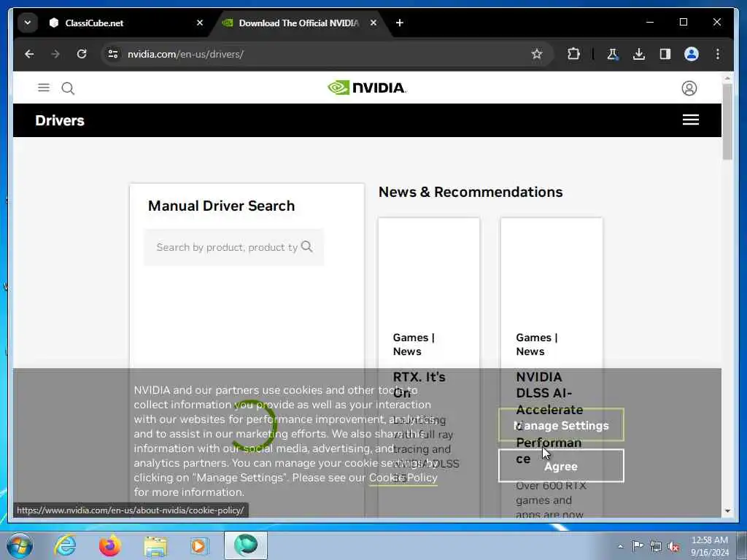Reload the current page
Viewport: 747px width, 560px height.
click(x=82, y=54)
